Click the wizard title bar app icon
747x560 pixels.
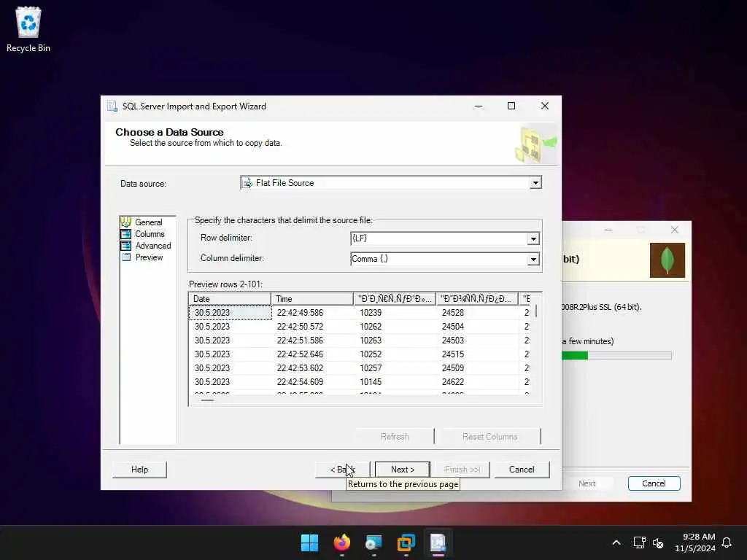(x=112, y=106)
